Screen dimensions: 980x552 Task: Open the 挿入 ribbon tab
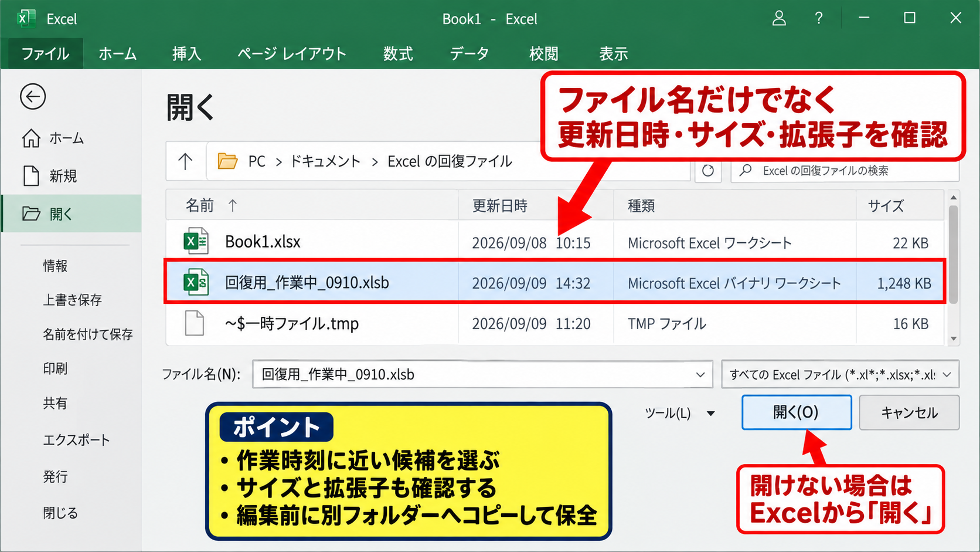(187, 54)
